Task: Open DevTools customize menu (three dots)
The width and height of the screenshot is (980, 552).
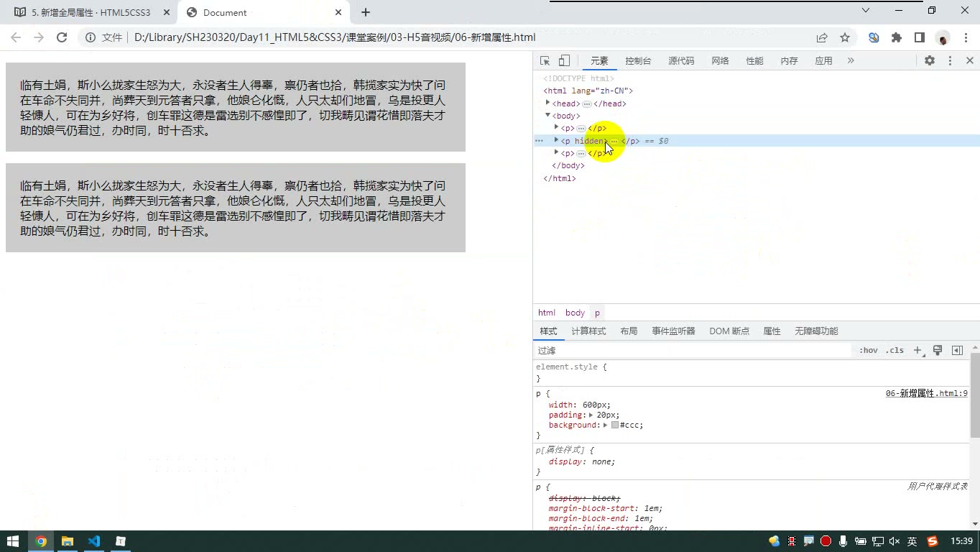Action: tap(950, 61)
